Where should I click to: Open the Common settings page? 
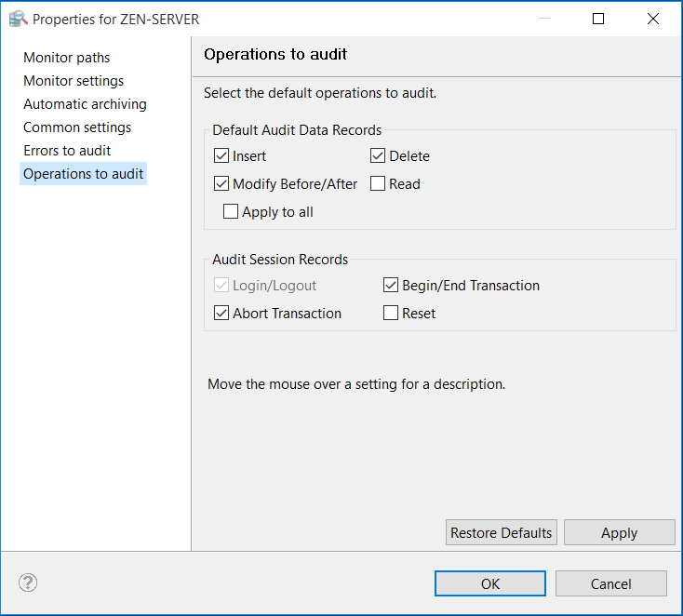click(x=77, y=127)
